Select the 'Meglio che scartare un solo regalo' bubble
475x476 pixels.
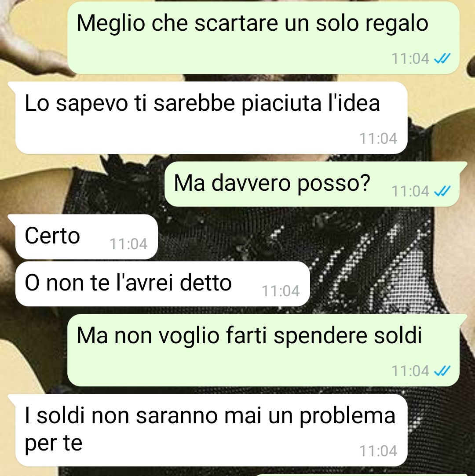(x=263, y=38)
